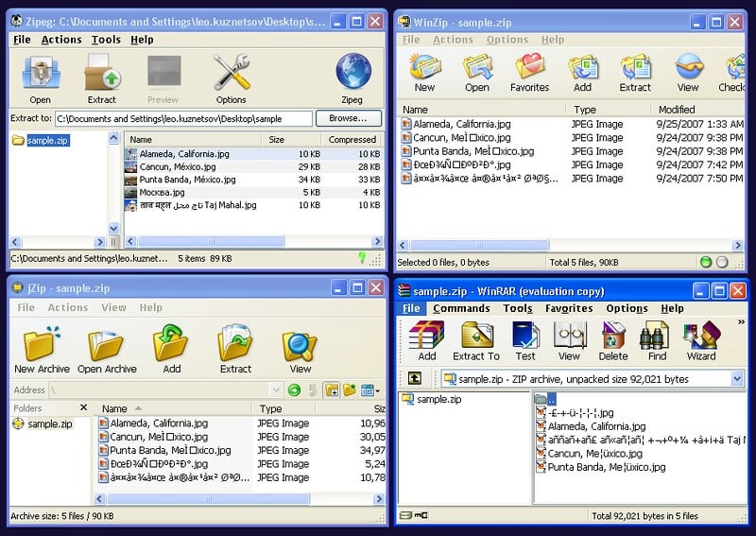The width and height of the screenshot is (756, 536).
Task: Click Extract icon in WinZip toolbar
Action: click(x=635, y=67)
